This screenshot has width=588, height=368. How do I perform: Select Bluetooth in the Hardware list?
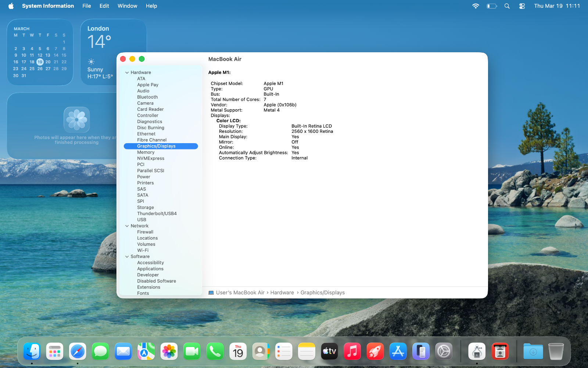click(161, 97)
